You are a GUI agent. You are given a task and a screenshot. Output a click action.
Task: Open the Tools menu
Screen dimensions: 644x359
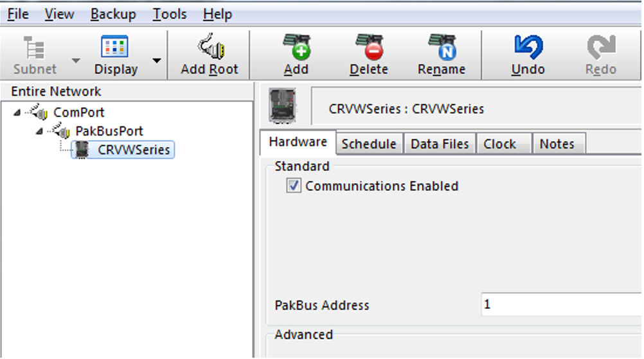pos(170,14)
